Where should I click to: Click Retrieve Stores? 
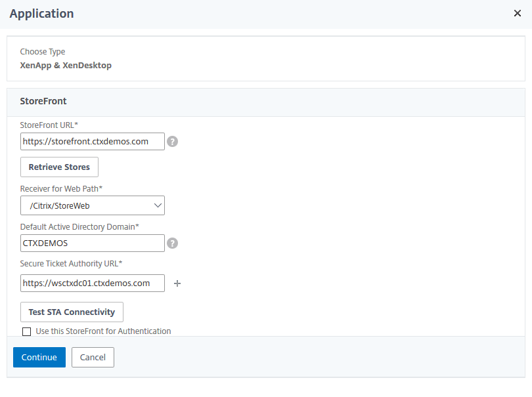click(x=59, y=167)
